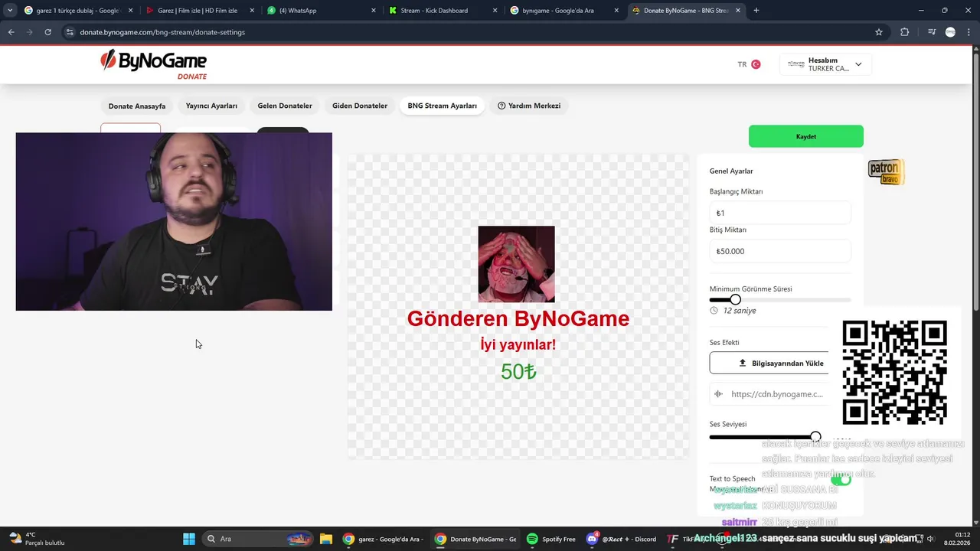Click the patron bravo badge
The image size is (980, 551).
coord(887,172)
